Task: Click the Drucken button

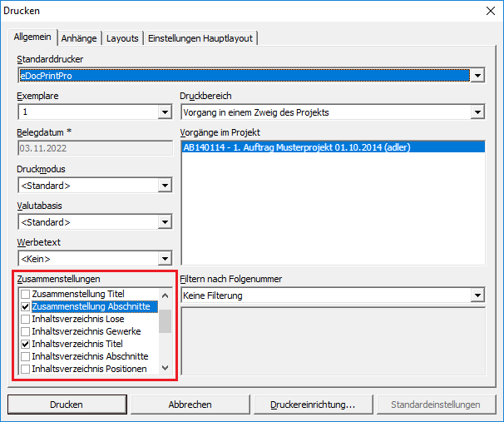Action: coord(66,405)
